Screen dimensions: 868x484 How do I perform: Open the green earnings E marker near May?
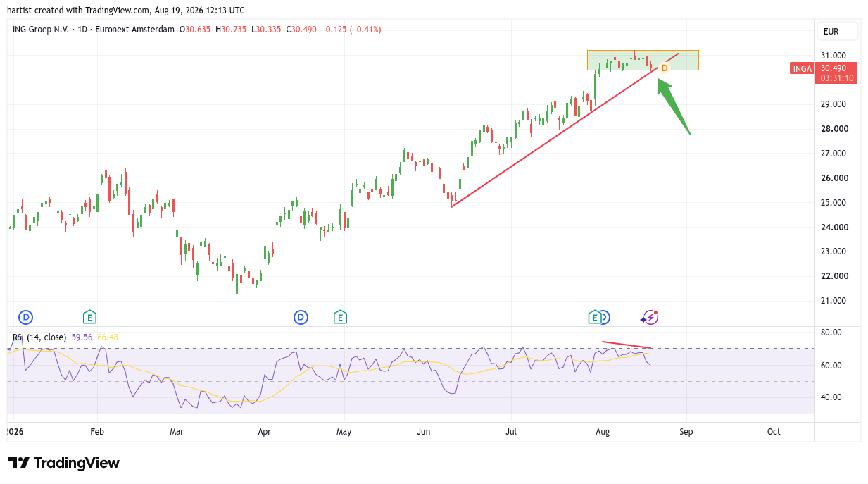pos(341,317)
